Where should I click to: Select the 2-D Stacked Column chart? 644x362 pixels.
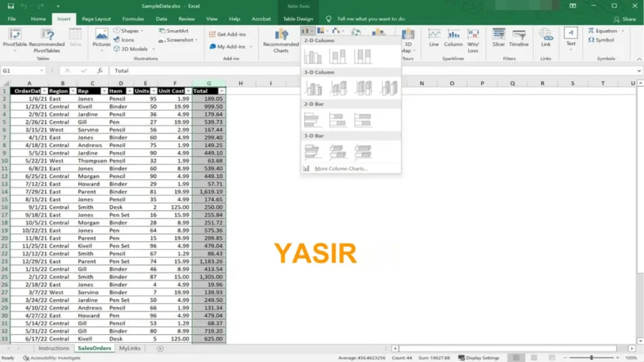(x=338, y=57)
